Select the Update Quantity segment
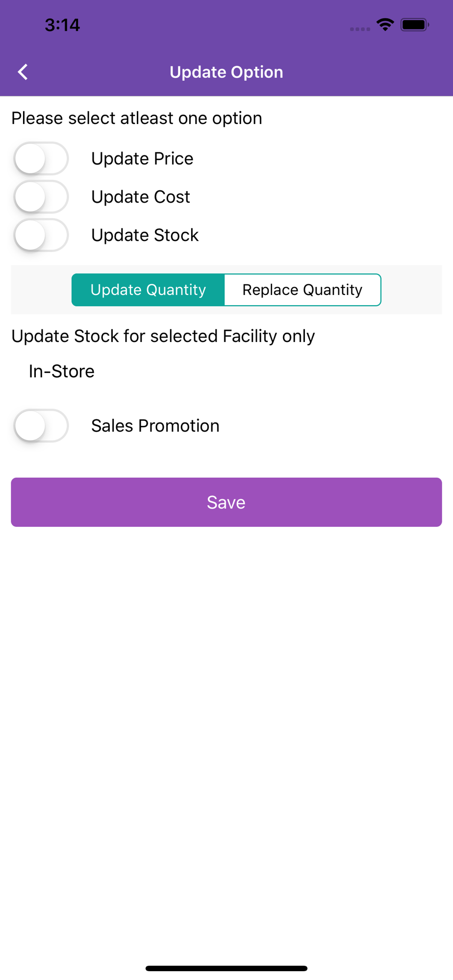 tap(148, 290)
